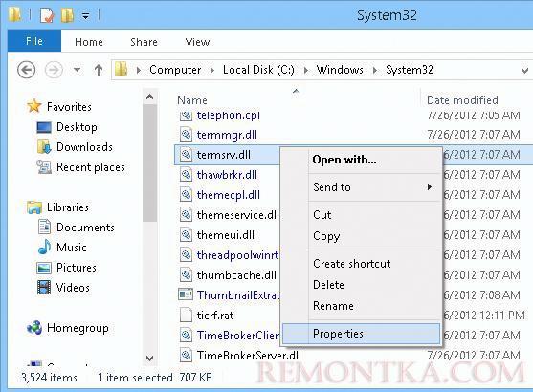Click the folder icon in address bar
Screen dimensions: 533x392
coord(122,70)
